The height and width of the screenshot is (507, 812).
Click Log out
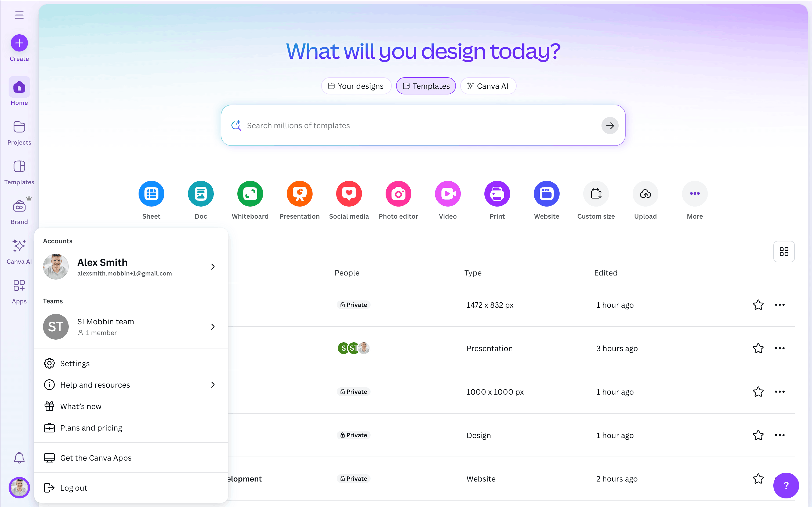(74, 488)
